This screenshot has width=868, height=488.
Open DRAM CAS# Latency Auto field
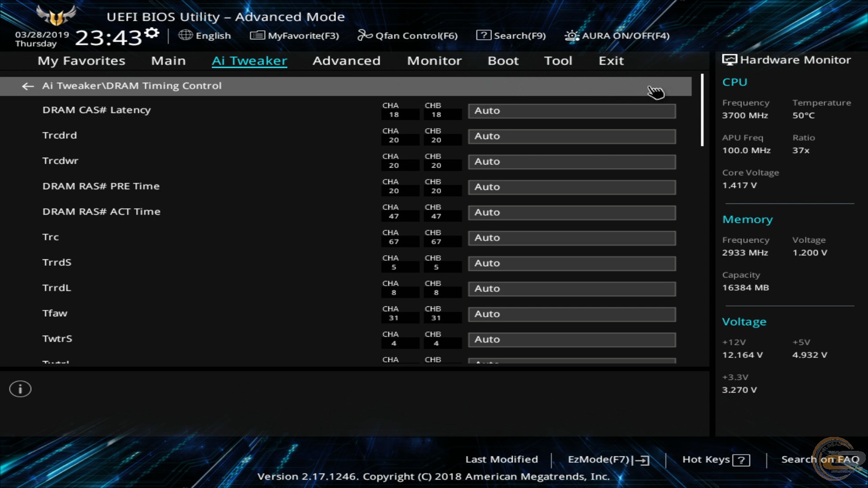[x=572, y=111]
